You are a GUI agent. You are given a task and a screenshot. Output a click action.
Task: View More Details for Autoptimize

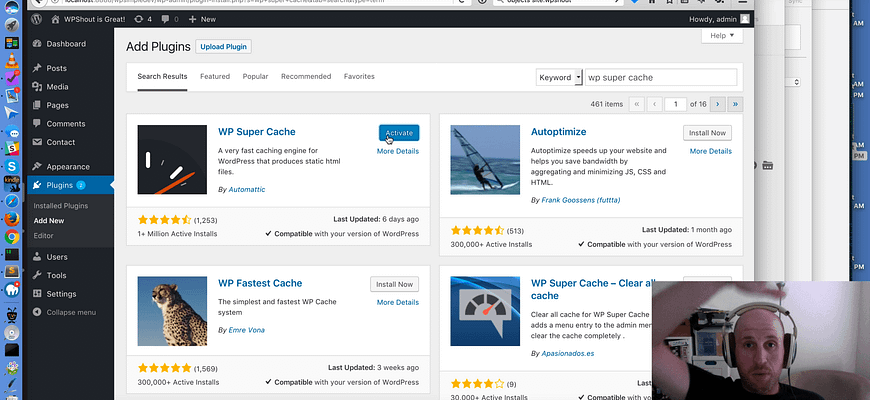711,151
